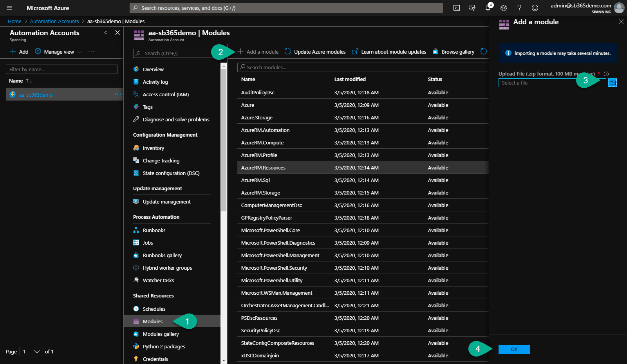Click the Update Azure modules icon
Image resolution: width=627 pixels, height=364 pixels.
pos(288,51)
